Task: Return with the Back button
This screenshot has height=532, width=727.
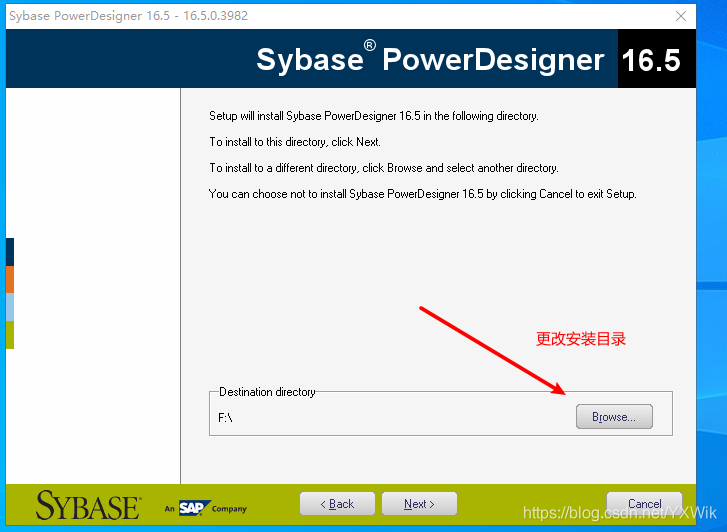Action: [337, 504]
